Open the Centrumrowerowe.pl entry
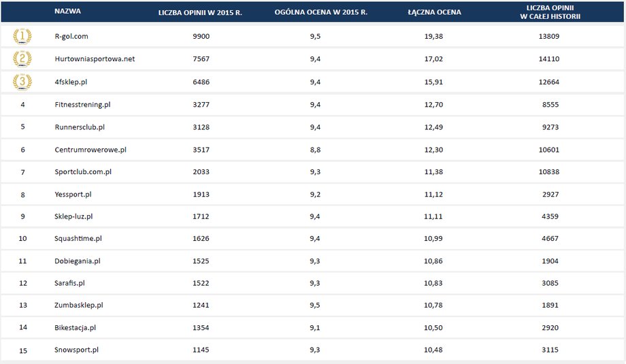Screen dimensions: 626x364 point(90,150)
